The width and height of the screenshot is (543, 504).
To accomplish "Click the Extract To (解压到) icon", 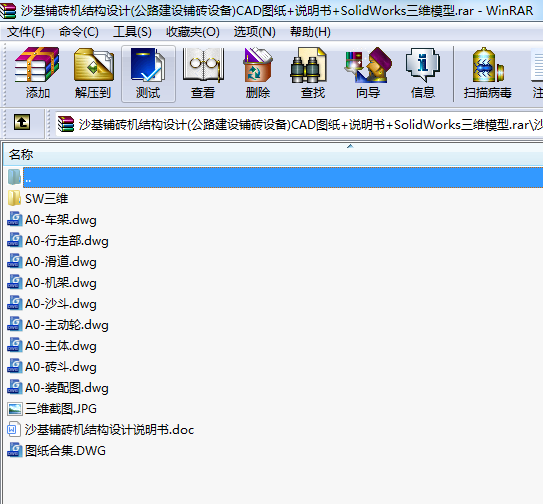I will pos(94,65).
